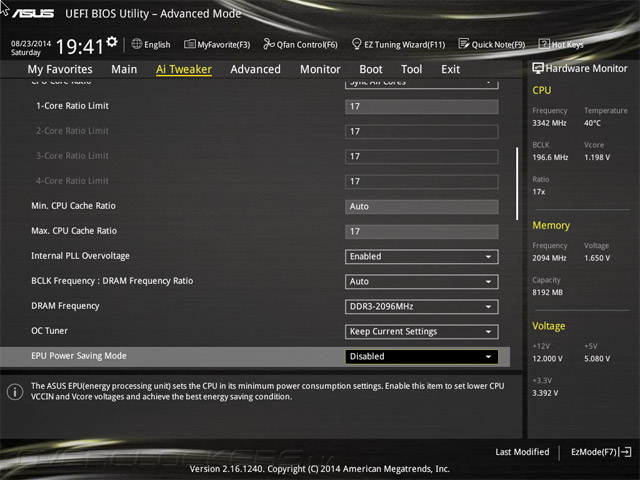Click the memory voltage 1.650 V value
Viewport: 640px width, 480px height.
click(597, 258)
